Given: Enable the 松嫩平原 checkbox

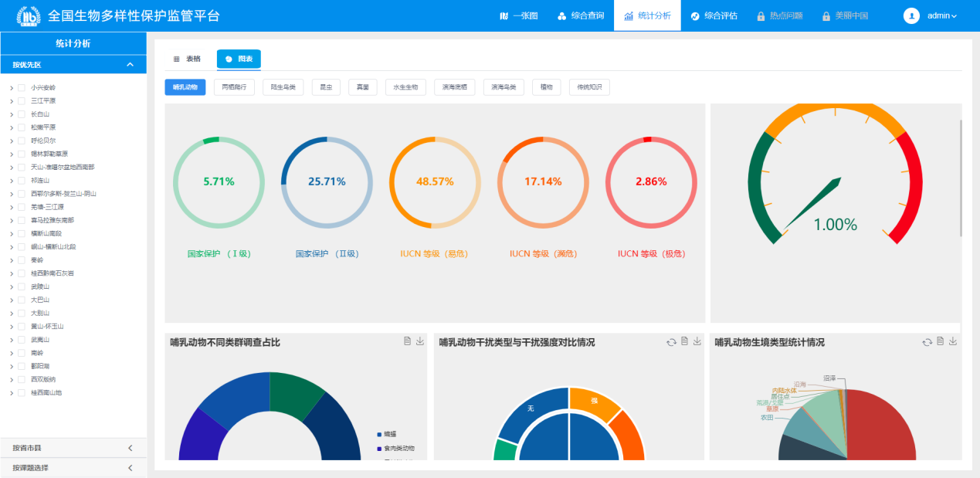Looking at the screenshot, I should 22,127.
